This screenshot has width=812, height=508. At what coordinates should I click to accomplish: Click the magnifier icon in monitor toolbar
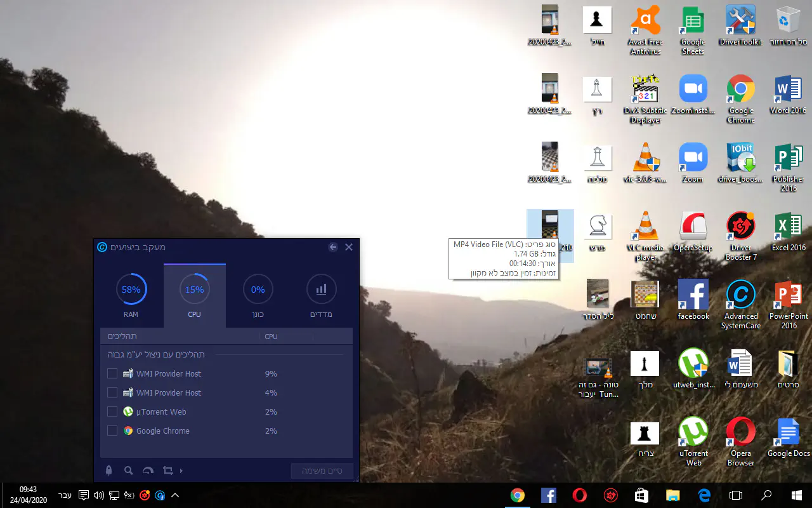(x=129, y=471)
